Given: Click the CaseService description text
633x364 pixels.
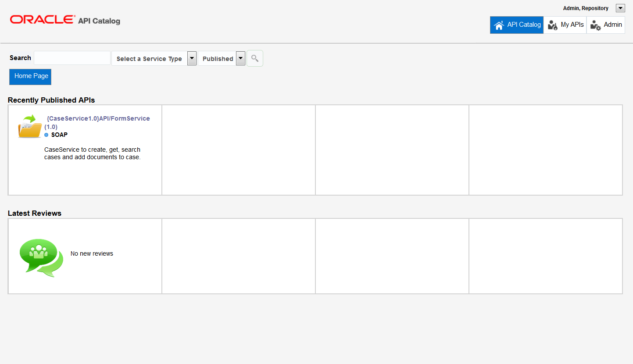Looking at the screenshot, I should coord(92,153).
